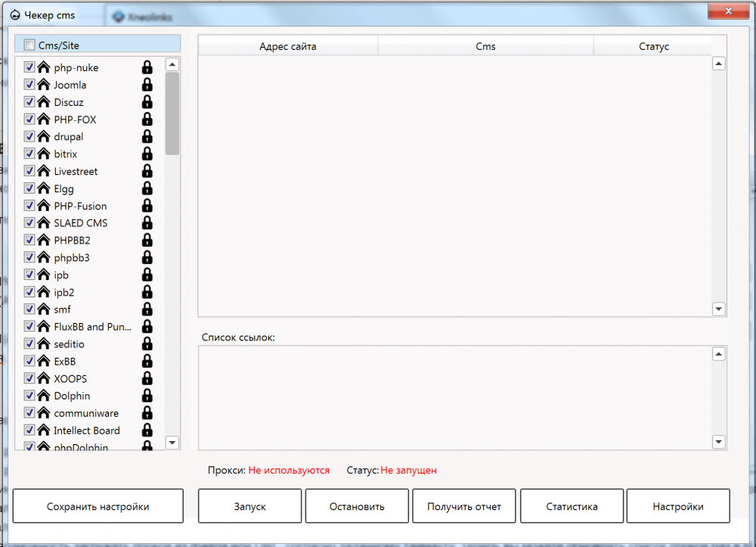
Task: Uncheck the Intellect Board checkbox
Action: pyautogui.click(x=29, y=430)
